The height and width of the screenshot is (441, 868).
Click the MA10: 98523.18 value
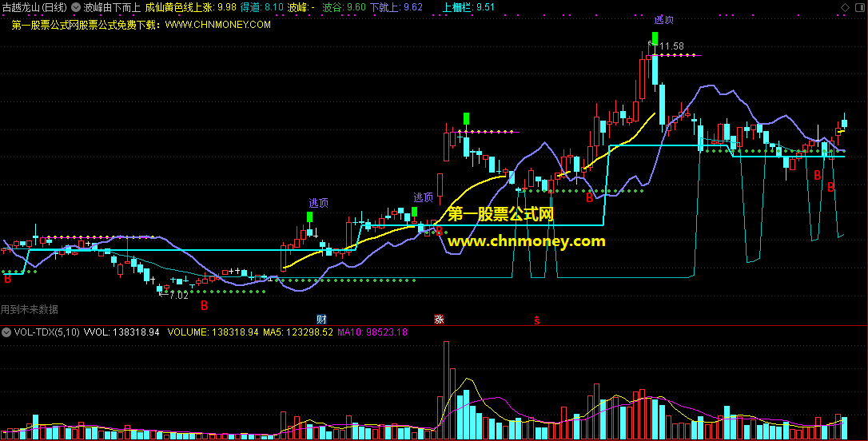click(x=372, y=332)
